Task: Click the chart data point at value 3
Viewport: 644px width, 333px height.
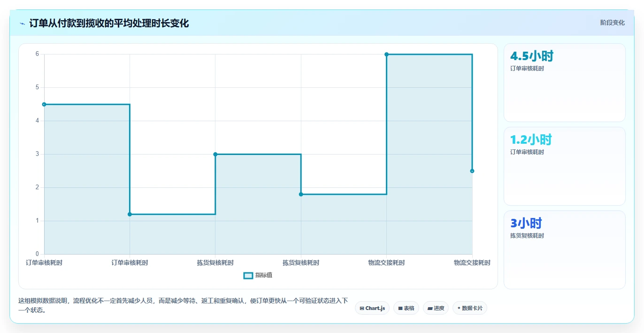Action: pos(215,154)
